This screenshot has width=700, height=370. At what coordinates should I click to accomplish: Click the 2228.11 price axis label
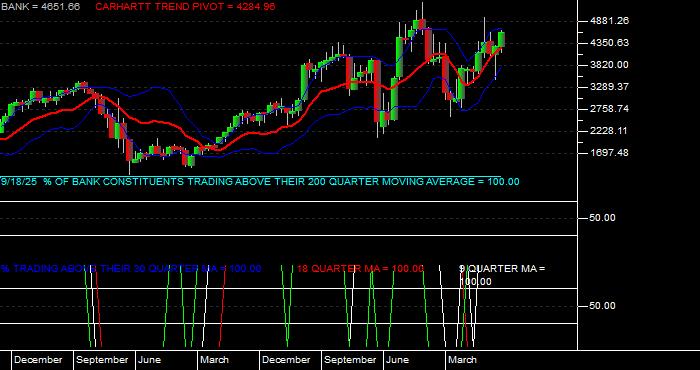(x=609, y=130)
